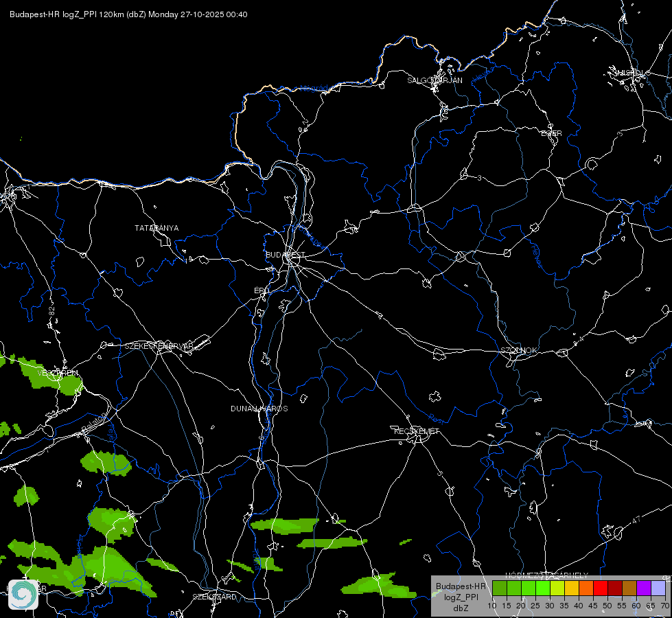Select the 45–50 dBZ bright red swatch
The image size is (672, 618).
coord(601,588)
